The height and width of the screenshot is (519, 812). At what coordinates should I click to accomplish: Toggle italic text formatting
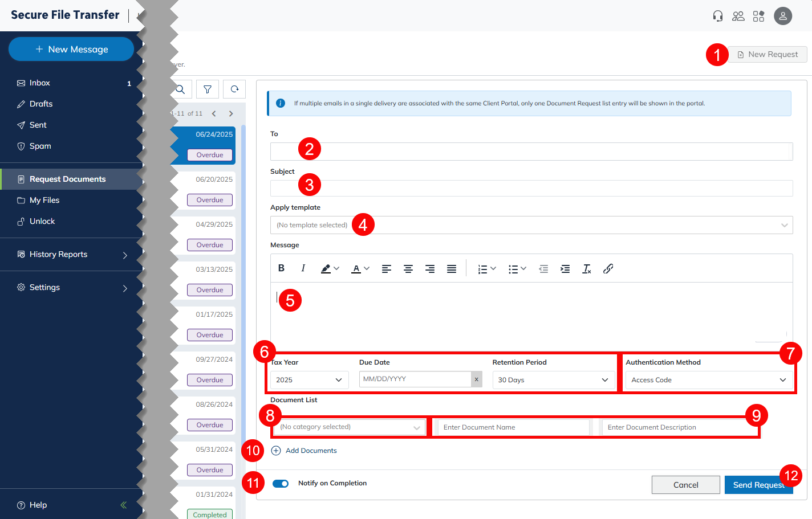pyautogui.click(x=303, y=268)
